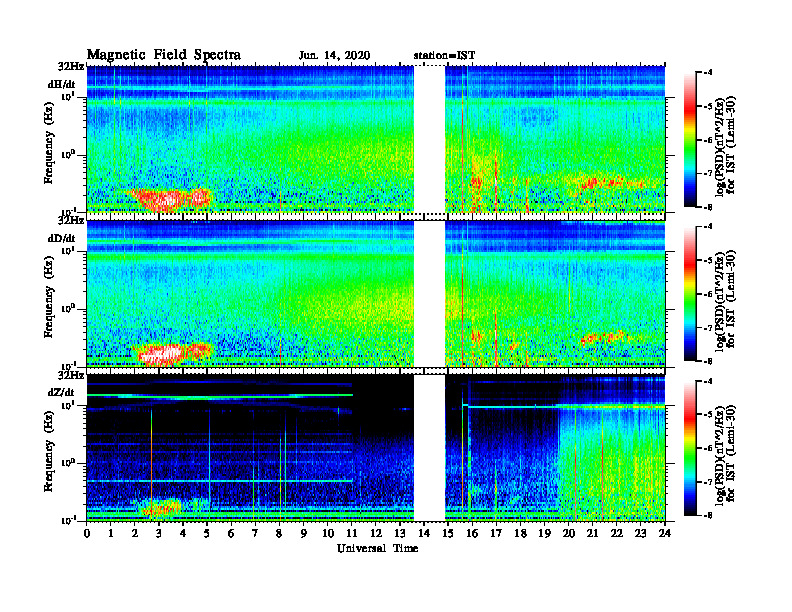Click the dH/dt spectrogram plot area
The height and width of the screenshot is (612, 792).
pos(376,139)
